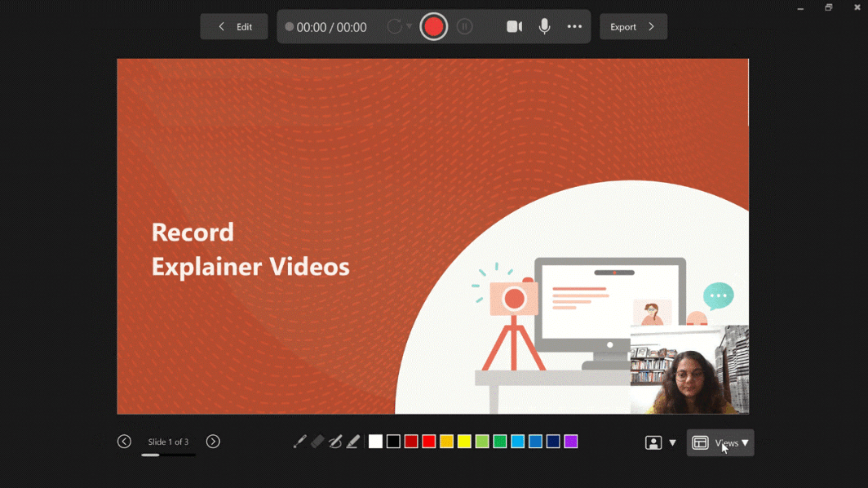Pick the ink pen drawing tool
868x488 pixels.
coord(334,441)
